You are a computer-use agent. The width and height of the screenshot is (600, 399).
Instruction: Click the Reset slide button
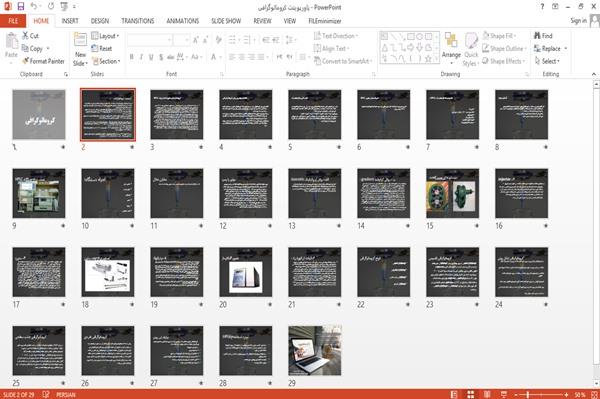coord(102,49)
